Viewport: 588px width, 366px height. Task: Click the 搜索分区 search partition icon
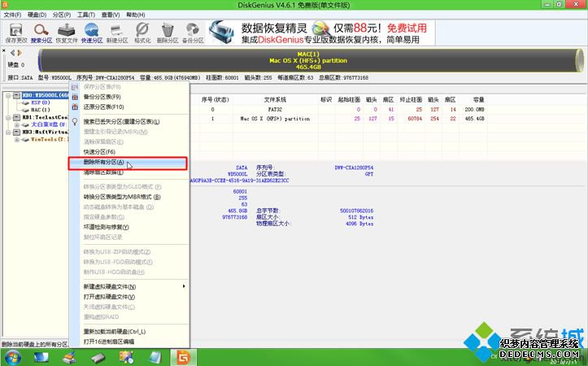41,33
